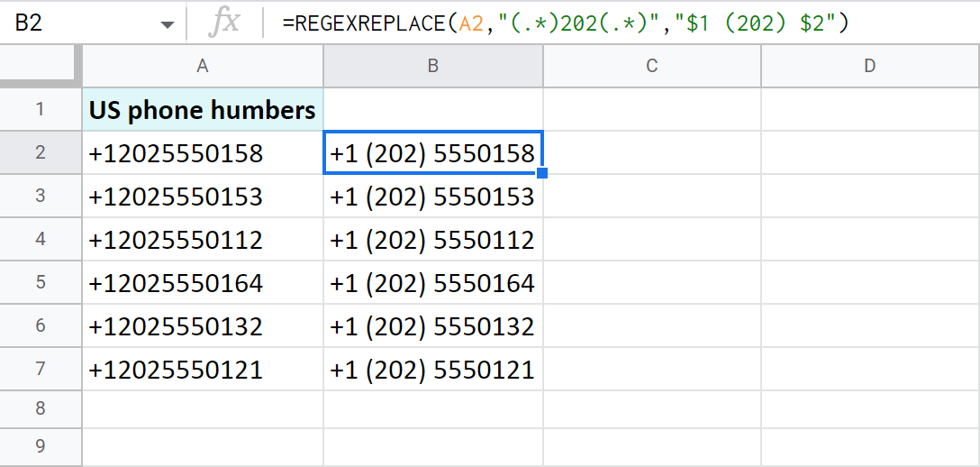Viewport: 980px width, 467px height.
Task: Select row 4 header
Action: click(41, 239)
